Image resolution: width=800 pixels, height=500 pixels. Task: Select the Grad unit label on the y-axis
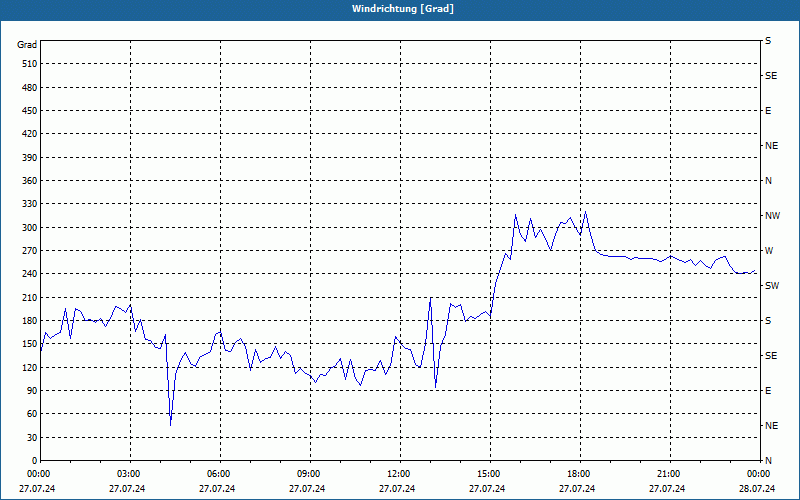27,45
